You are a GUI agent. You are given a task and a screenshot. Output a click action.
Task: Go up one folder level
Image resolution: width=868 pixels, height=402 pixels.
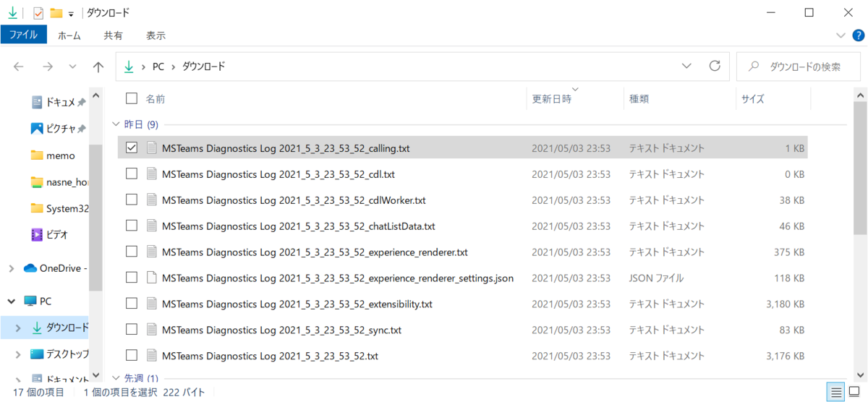click(x=98, y=67)
